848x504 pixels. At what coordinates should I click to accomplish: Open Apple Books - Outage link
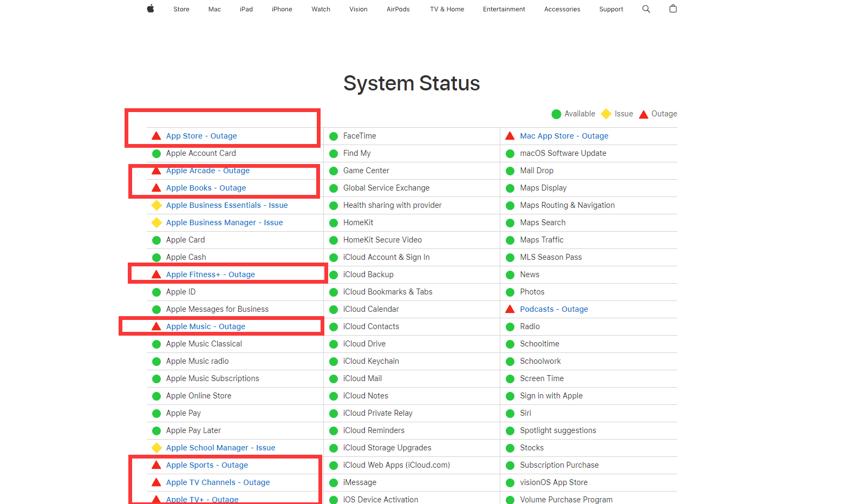click(206, 188)
